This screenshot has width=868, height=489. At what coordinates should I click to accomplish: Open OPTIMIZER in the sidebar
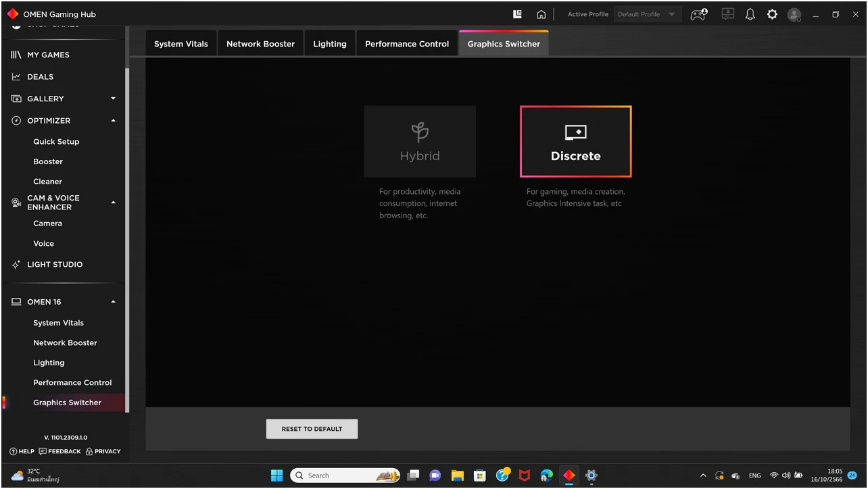[x=49, y=120]
